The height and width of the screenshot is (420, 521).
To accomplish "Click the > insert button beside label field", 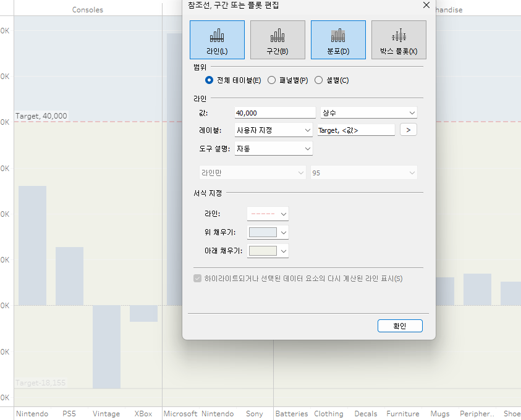I will 409,130.
